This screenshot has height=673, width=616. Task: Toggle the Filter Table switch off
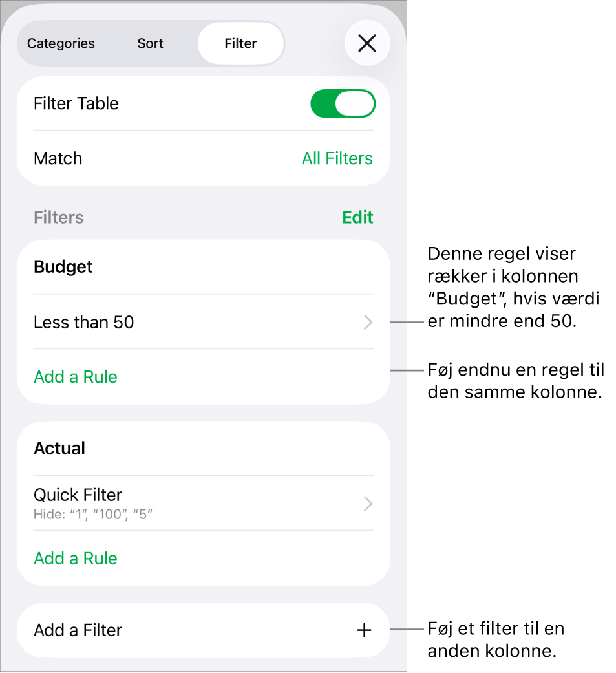point(343,103)
